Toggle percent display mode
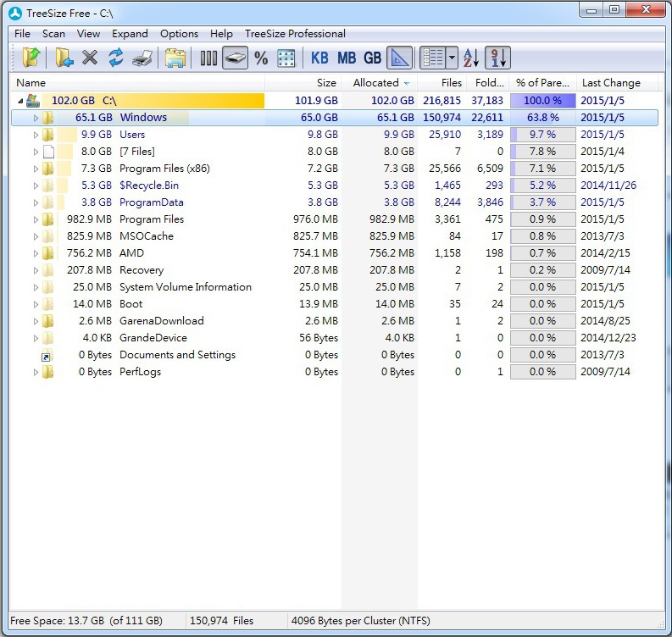This screenshot has width=672, height=637. coord(261,58)
